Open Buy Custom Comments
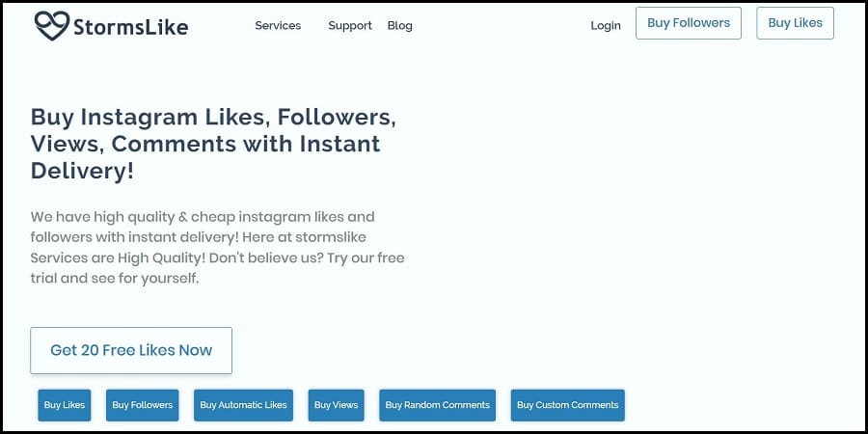 click(567, 405)
